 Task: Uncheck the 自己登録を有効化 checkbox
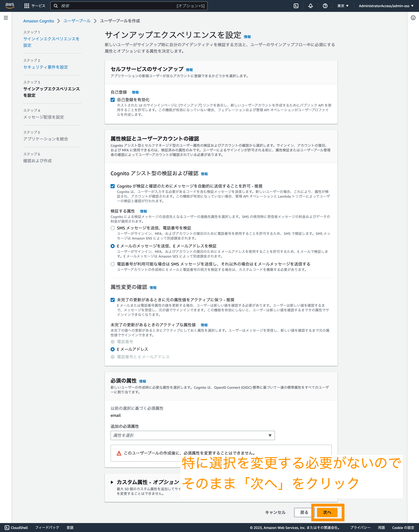[113, 100]
